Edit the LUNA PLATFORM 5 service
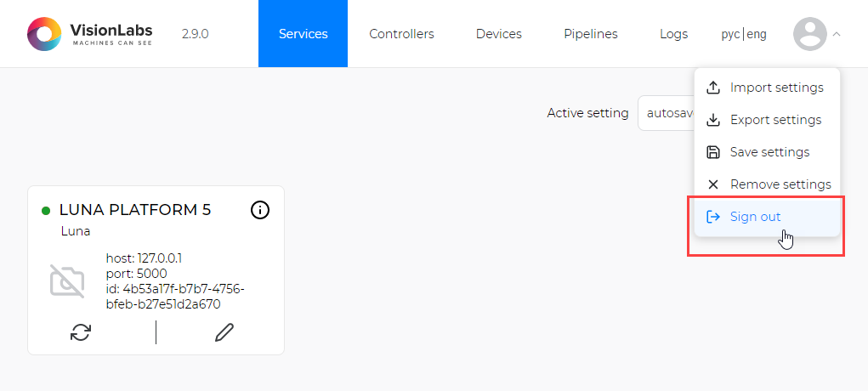Viewport: 868px width, 391px height. pos(224,332)
